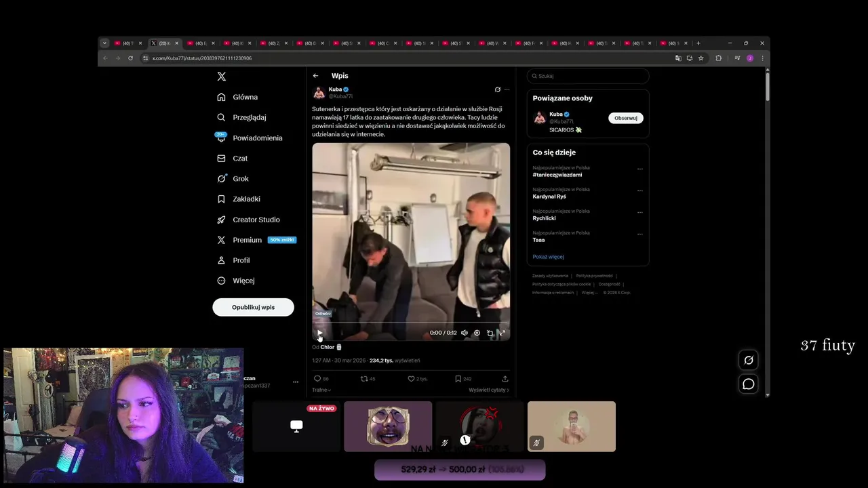Mute the video with speaker icon
This screenshot has width=868, height=488.
click(x=465, y=333)
